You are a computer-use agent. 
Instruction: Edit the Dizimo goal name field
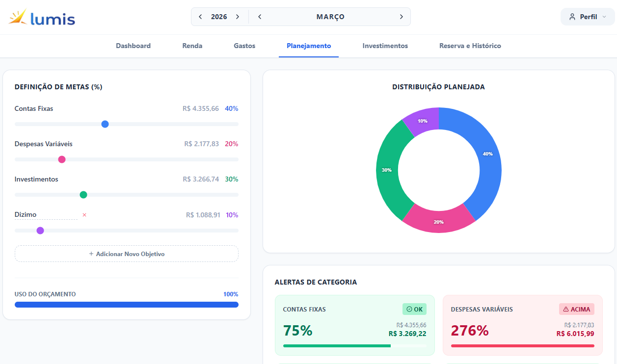[x=46, y=215]
